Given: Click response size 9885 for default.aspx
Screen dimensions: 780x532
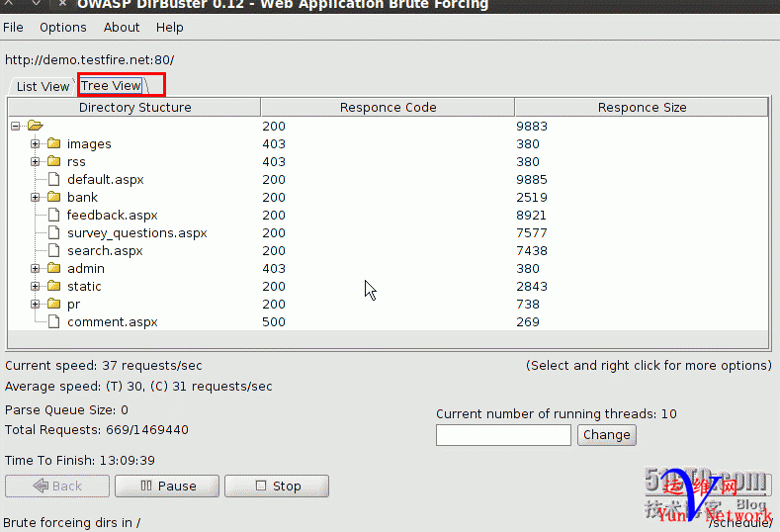Looking at the screenshot, I should point(532,180).
